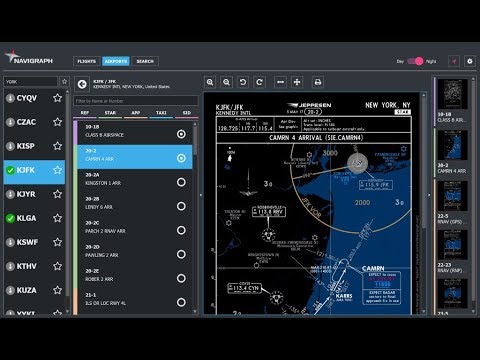Open the 22-5 RNAV (GPS) thumbnail
This screenshot has width=480, height=360.
(x=452, y=202)
